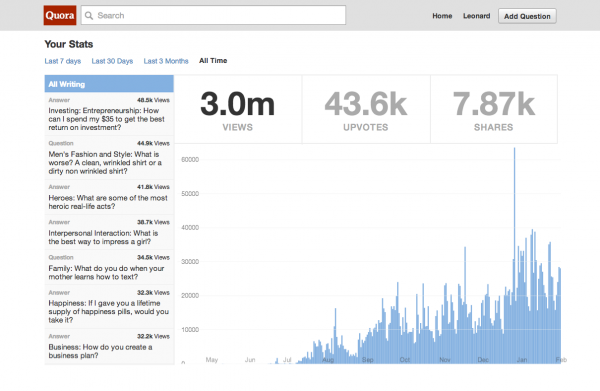Click the 41.8k Views count
Viewport: 600px width, 391px height.
pos(153,187)
